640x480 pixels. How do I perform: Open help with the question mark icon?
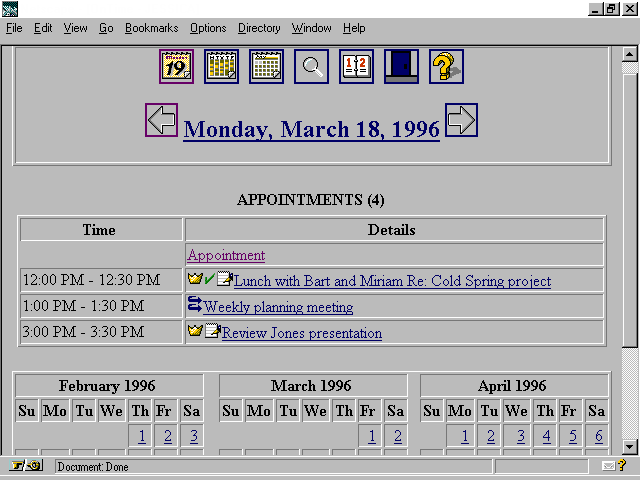coord(446,67)
